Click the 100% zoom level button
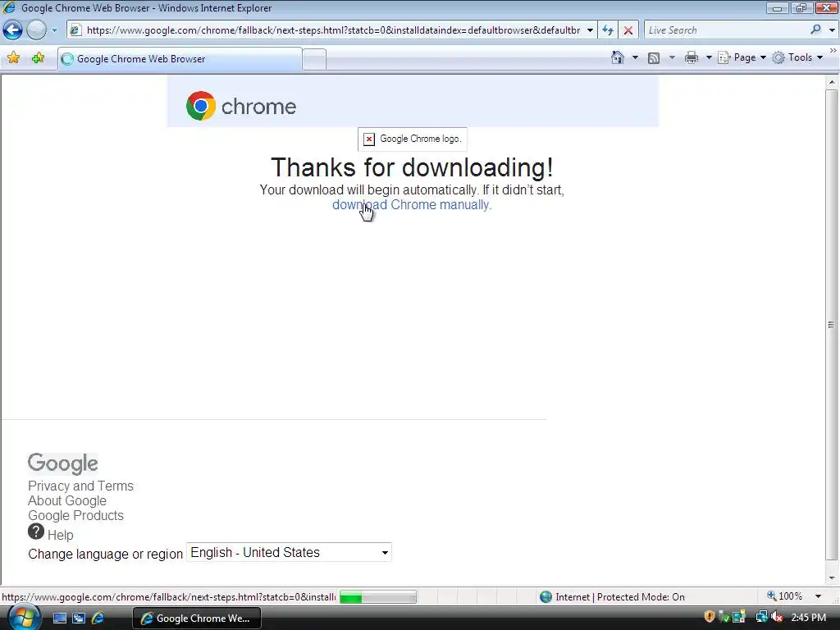Image resolution: width=840 pixels, height=630 pixels. (x=785, y=596)
